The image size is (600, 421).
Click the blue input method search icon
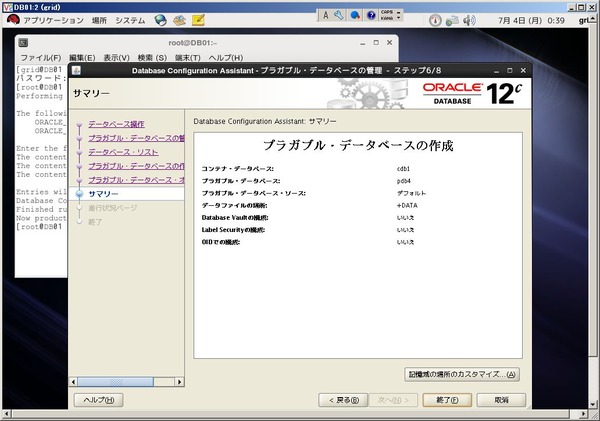pos(355,15)
